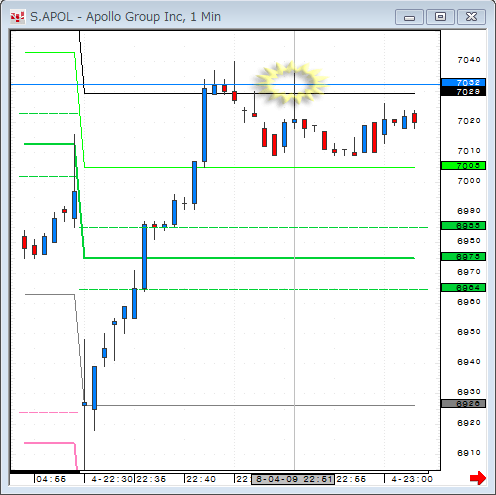Click the 7040 price axis value
The height and width of the screenshot is (495, 496).
coord(469,60)
